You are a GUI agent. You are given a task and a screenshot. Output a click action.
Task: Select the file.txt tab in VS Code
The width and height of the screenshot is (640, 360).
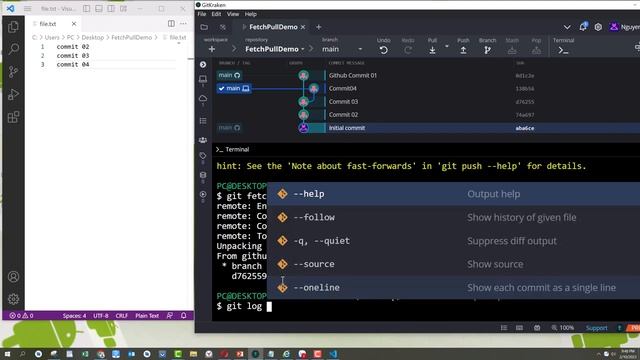point(48,24)
